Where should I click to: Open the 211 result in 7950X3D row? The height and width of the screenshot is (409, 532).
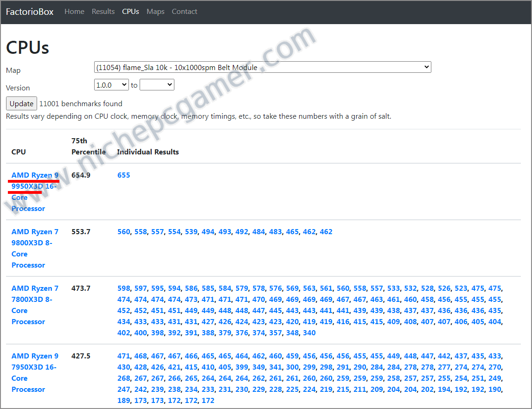pos(359,390)
